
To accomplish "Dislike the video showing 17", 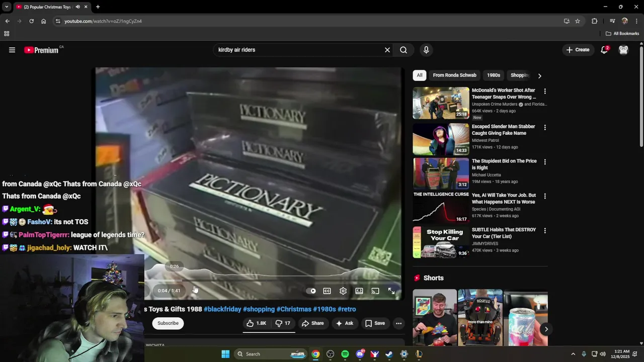I will click(x=283, y=323).
